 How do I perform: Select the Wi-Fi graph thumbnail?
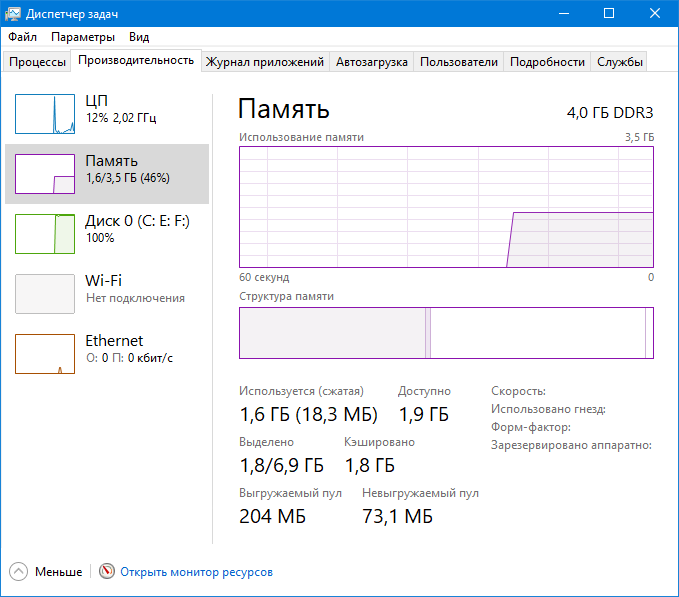[45, 294]
